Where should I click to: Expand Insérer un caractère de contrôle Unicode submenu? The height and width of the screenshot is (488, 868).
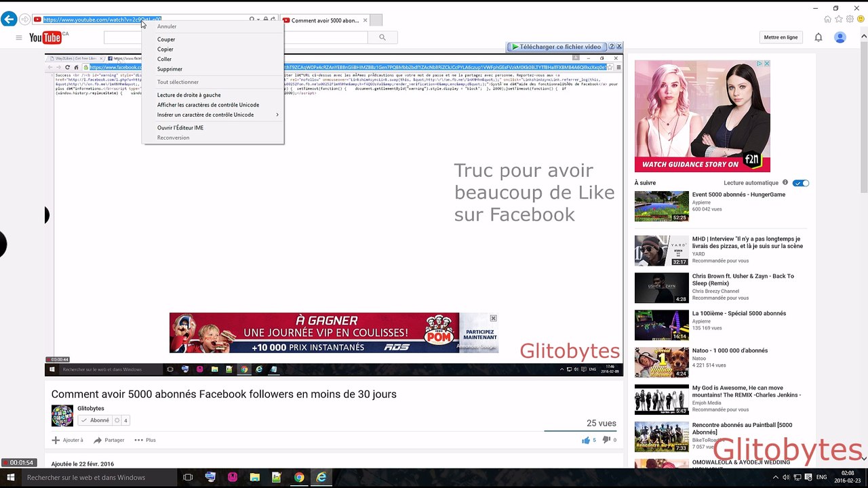click(212, 115)
